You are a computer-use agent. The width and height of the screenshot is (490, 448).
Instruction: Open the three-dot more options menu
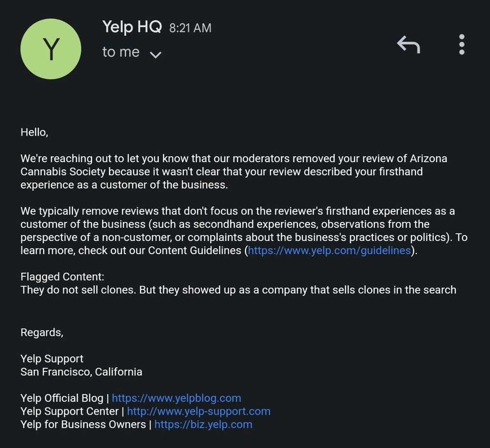click(x=462, y=45)
